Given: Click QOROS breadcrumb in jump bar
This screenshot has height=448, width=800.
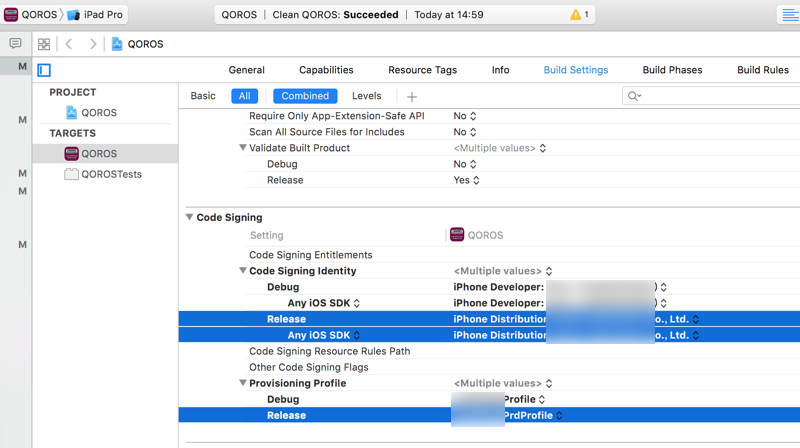Looking at the screenshot, I should click(145, 44).
